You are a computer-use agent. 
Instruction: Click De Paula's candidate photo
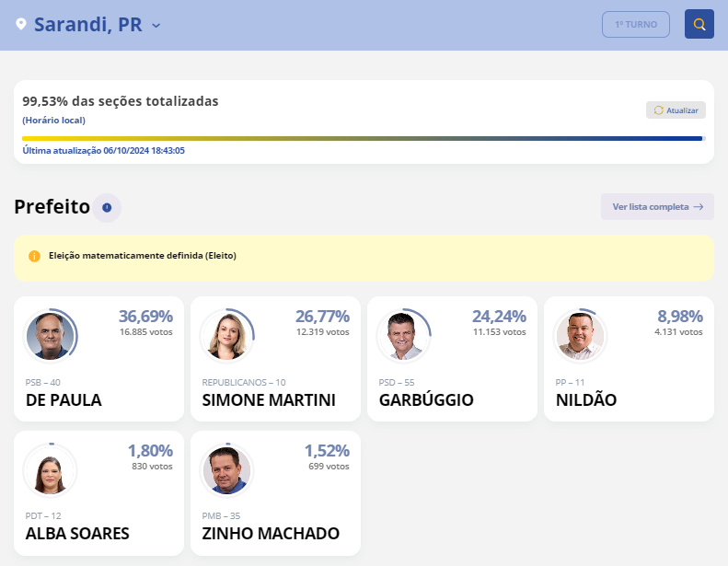(x=51, y=336)
